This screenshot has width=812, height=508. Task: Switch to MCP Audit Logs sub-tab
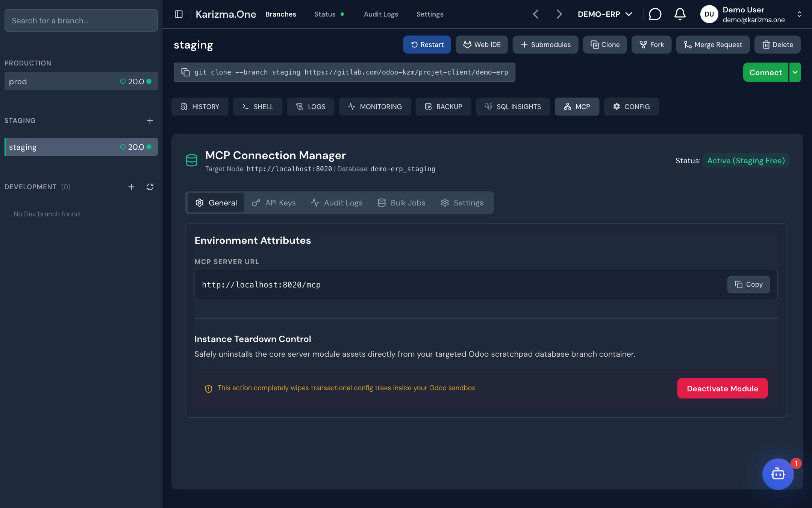[x=337, y=203]
